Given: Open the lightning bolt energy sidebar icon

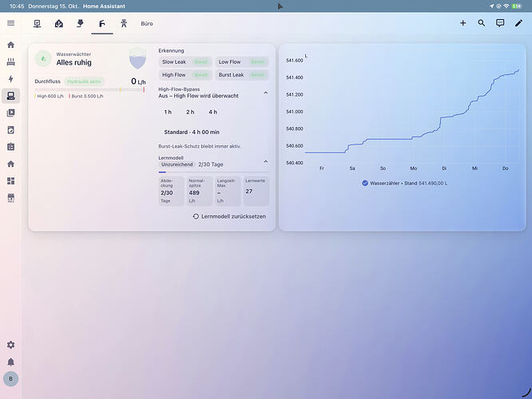Looking at the screenshot, I should click(11, 79).
